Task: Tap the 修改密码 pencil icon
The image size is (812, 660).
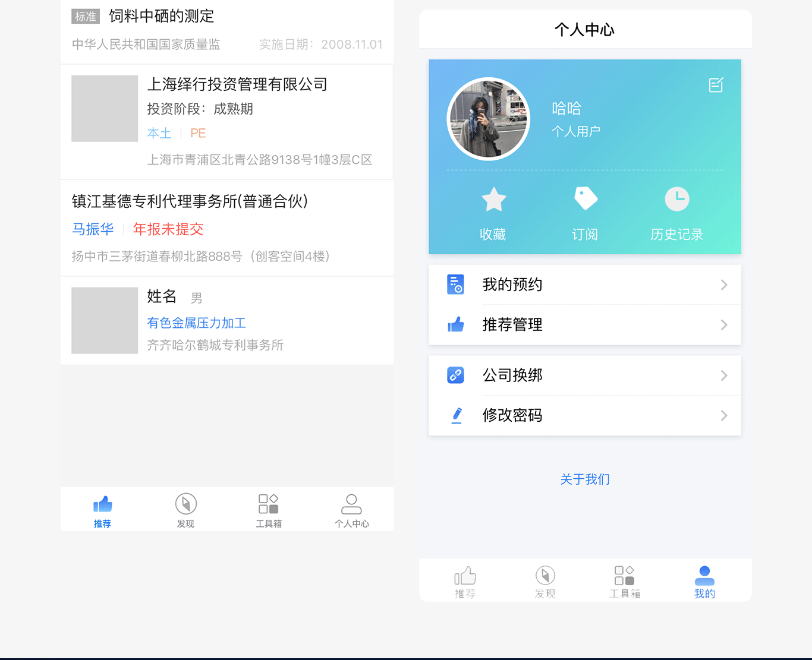Action: pyautogui.click(x=457, y=415)
